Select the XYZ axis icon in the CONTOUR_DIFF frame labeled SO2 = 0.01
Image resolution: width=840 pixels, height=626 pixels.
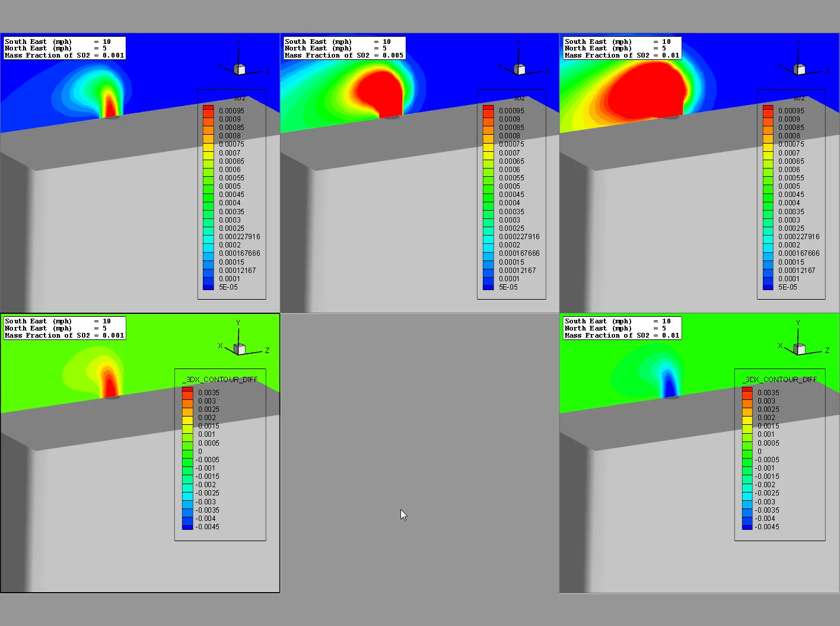803,339
